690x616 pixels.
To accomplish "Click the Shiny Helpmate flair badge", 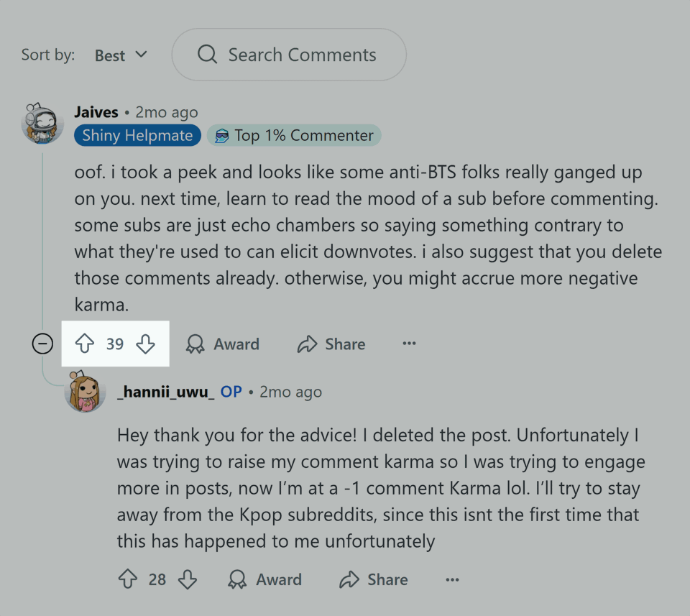I will tap(137, 136).
